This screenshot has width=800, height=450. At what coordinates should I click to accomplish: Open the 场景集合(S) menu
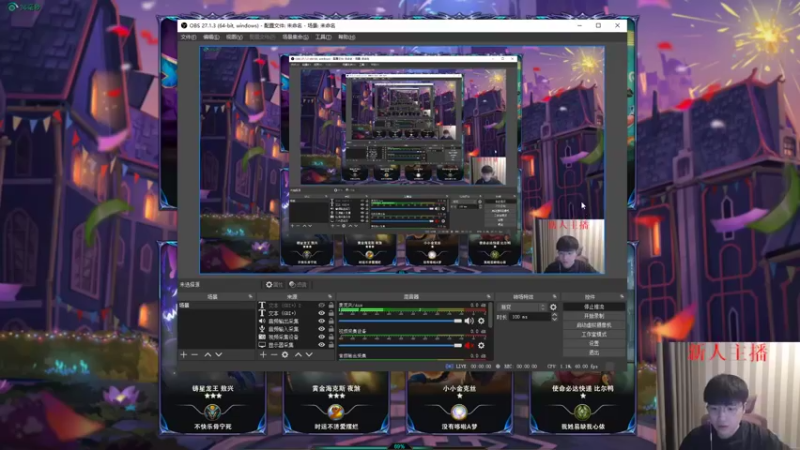[295, 37]
